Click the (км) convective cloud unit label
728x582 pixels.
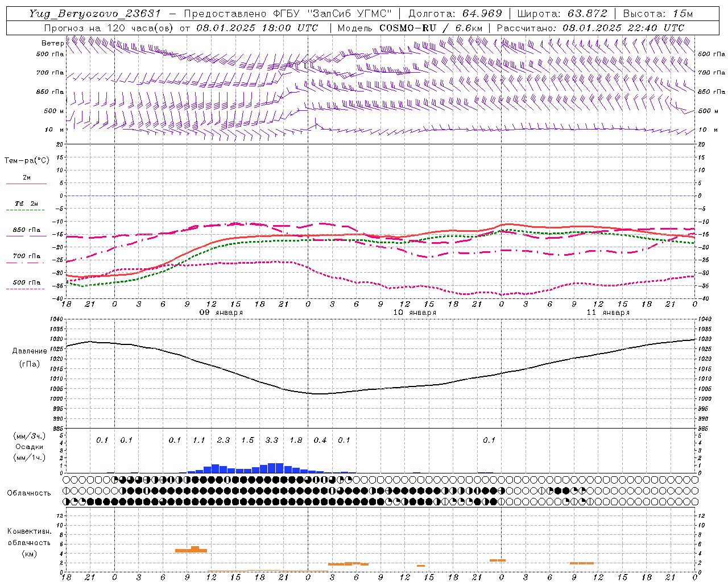click(x=30, y=554)
